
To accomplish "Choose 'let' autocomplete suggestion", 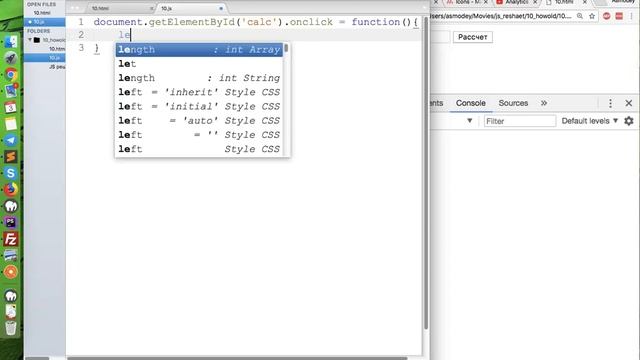I will [199, 64].
